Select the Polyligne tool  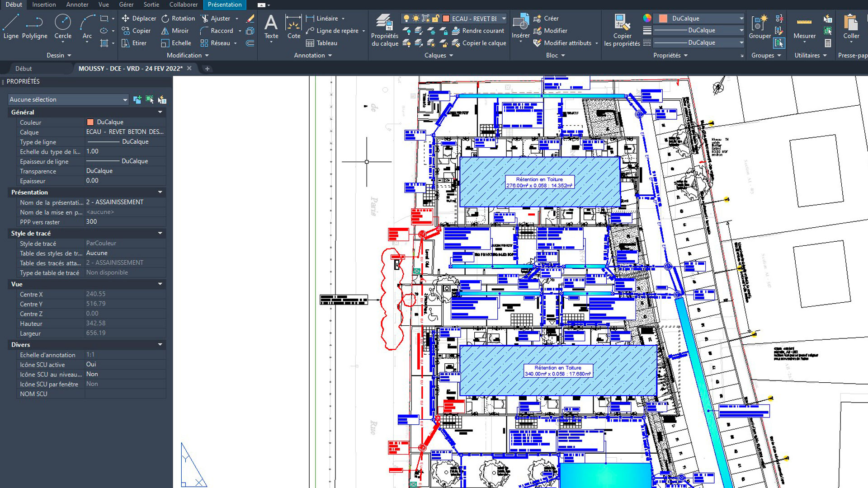click(34, 26)
